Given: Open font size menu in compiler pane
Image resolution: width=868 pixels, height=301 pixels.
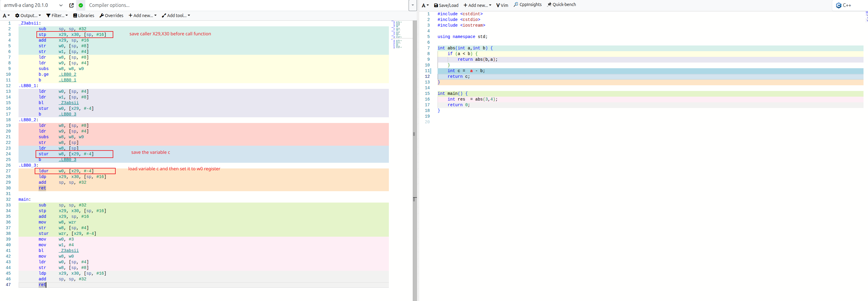Looking at the screenshot, I should click(6, 16).
